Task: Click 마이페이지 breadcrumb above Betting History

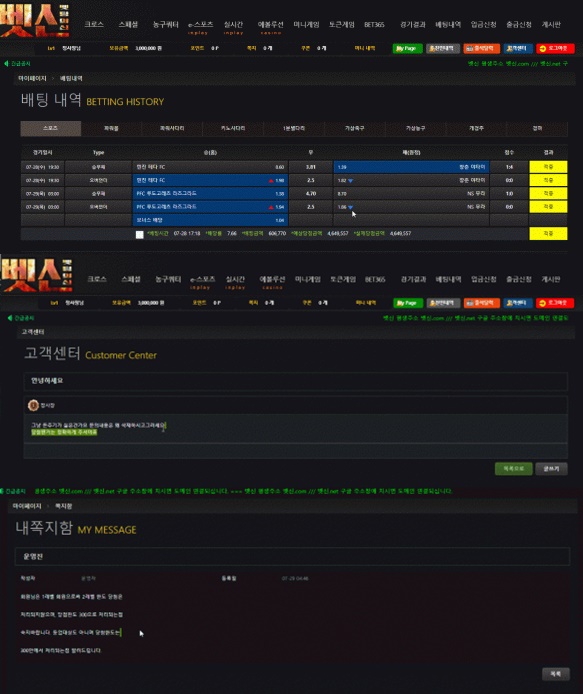Action: click(x=32, y=78)
